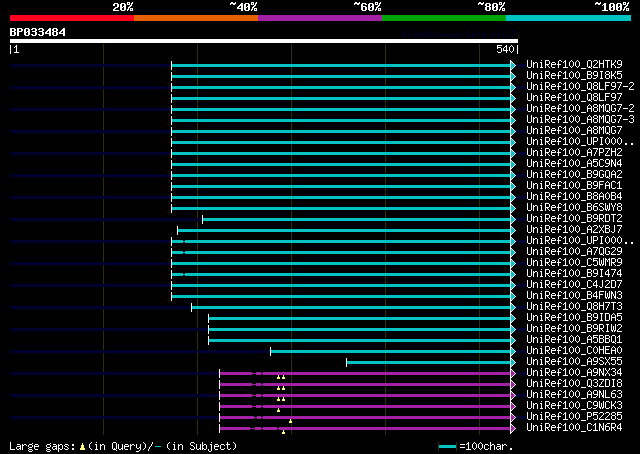Click the UniRef100_C4J2D7 hit label
This screenshot has width=640, height=454.
574,285
